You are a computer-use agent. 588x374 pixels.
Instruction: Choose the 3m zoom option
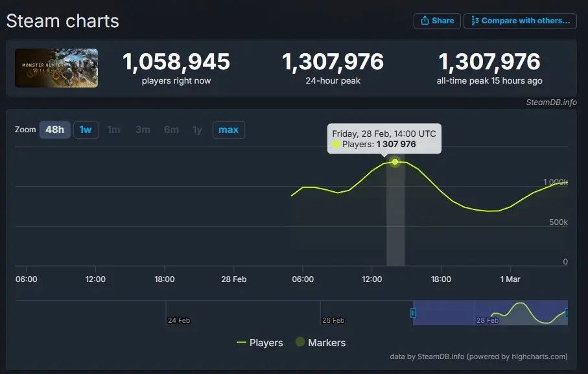143,130
